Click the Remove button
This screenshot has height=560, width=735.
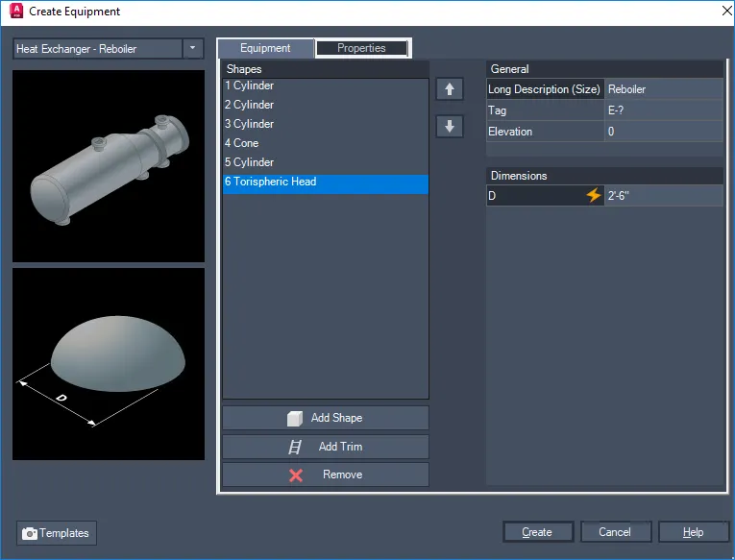pyautogui.click(x=326, y=475)
